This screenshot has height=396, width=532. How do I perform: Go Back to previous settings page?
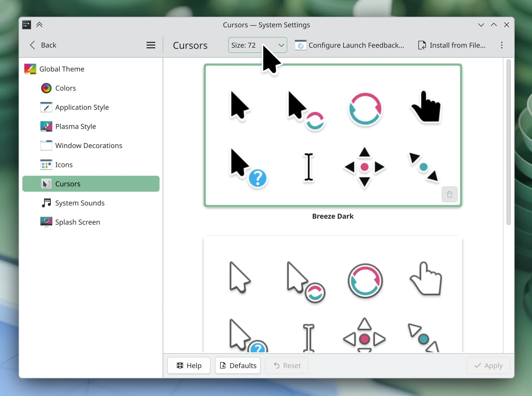43,45
